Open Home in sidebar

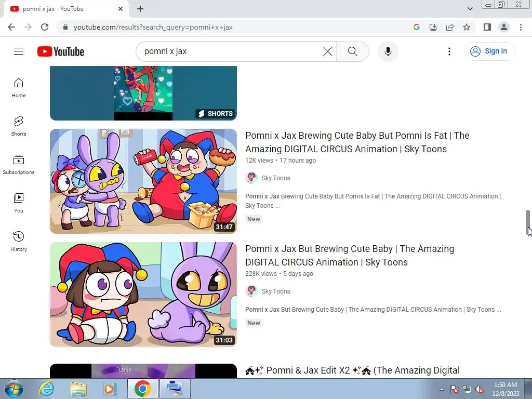(x=19, y=88)
